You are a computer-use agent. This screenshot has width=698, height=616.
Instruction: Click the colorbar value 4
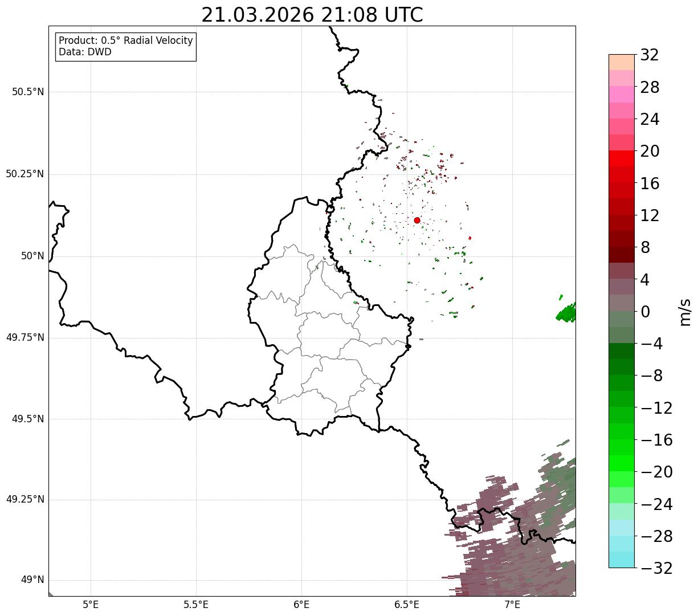coord(645,280)
